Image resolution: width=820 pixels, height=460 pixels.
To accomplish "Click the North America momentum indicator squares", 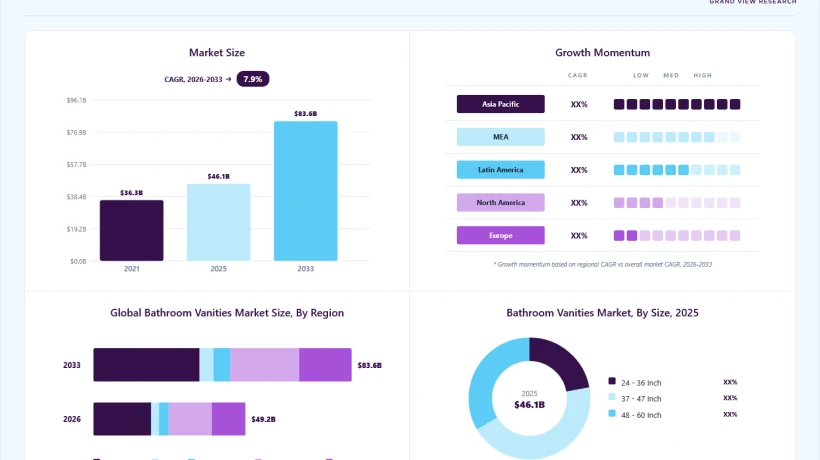I will 677,203.
